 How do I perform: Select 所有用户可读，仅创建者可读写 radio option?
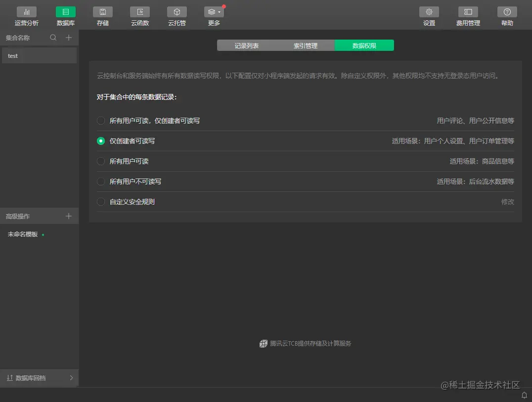click(x=101, y=121)
